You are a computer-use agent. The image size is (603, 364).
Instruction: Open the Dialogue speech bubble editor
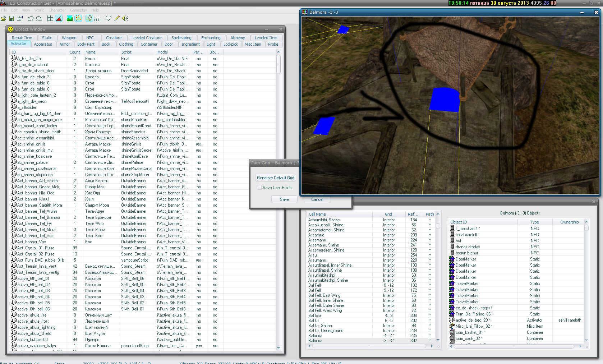click(x=108, y=18)
